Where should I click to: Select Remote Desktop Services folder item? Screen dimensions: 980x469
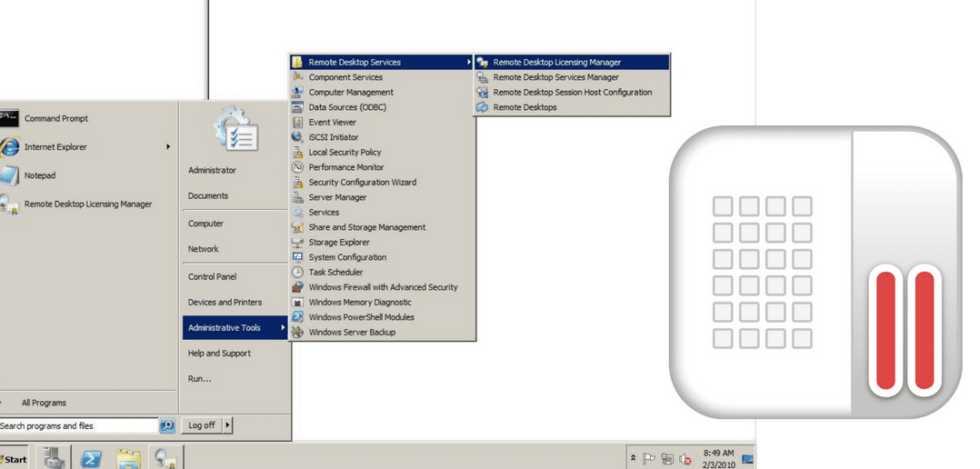(382, 62)
